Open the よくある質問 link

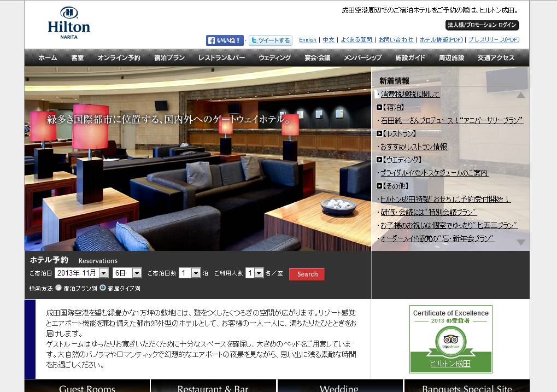pyautogui.click(x=356, y=40)
